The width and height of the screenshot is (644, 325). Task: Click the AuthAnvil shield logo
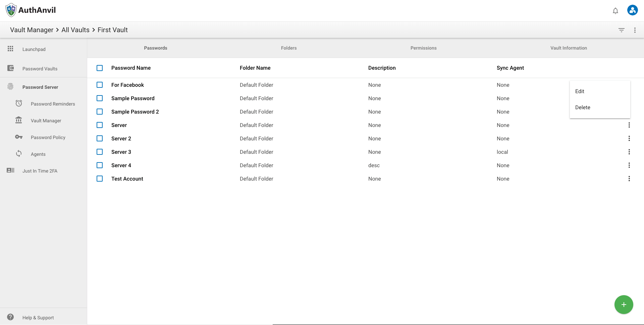click(11, 10)
